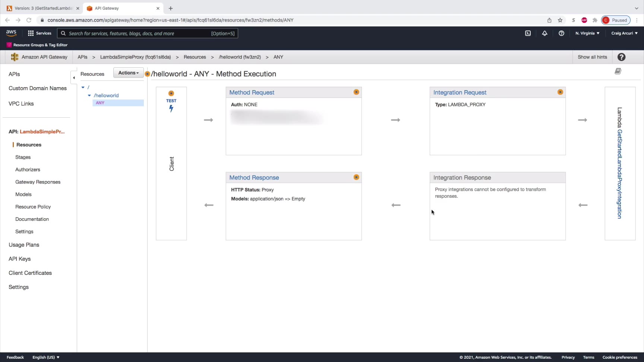This screenshot has height=362, width=644.
Task: Open Documentation in the API menu
Action: [32, 219]
